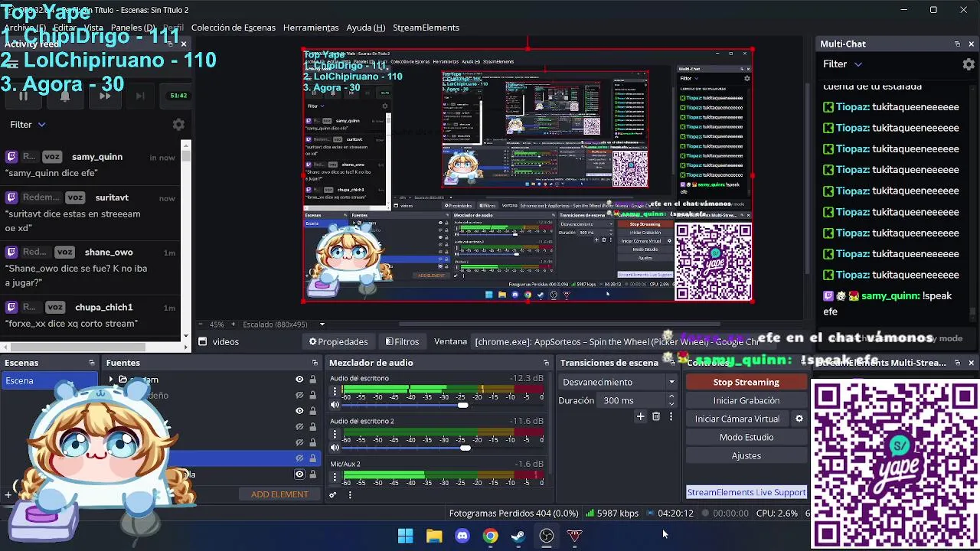Open Ajustes settings
The height and width of the screenshot is (551, 980).
click(x=746, y=455)
